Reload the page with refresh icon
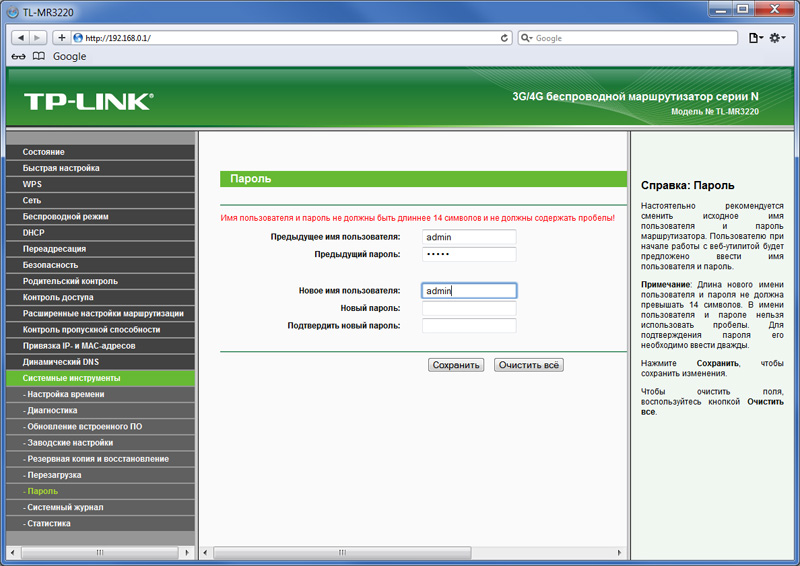The image size is (800, 566). [x=504, y=38]
